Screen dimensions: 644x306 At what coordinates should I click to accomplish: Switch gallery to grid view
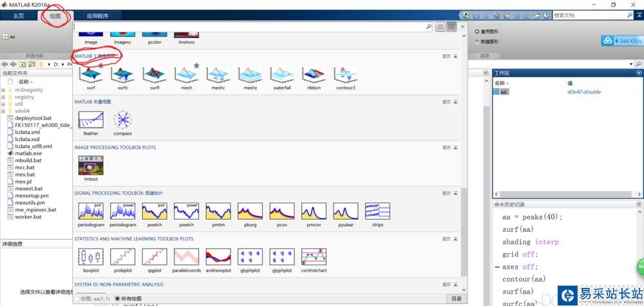click(x=451, y=26)
